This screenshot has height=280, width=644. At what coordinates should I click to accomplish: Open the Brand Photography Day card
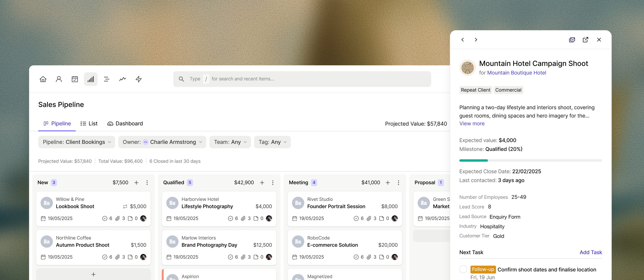coord(219,248)
